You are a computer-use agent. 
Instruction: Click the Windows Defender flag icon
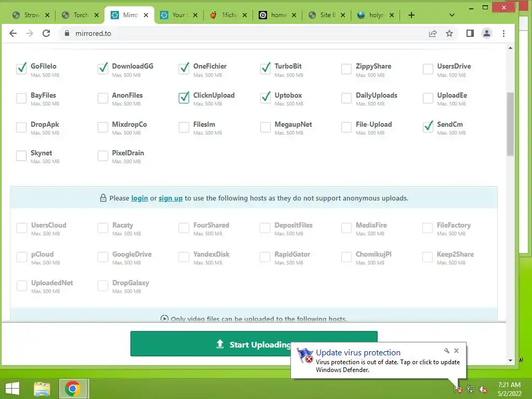[x=304, y=355]
